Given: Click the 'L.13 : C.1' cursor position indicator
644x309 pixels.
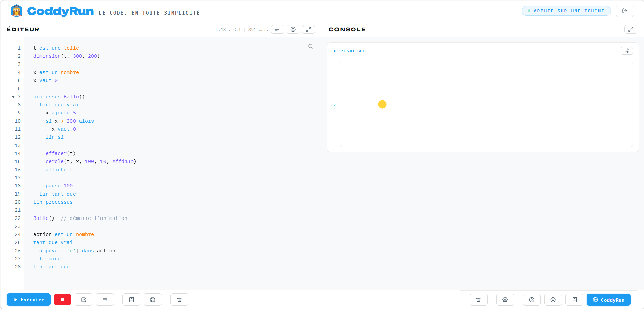Looking at the screenshot, I should tap(228, 30).
